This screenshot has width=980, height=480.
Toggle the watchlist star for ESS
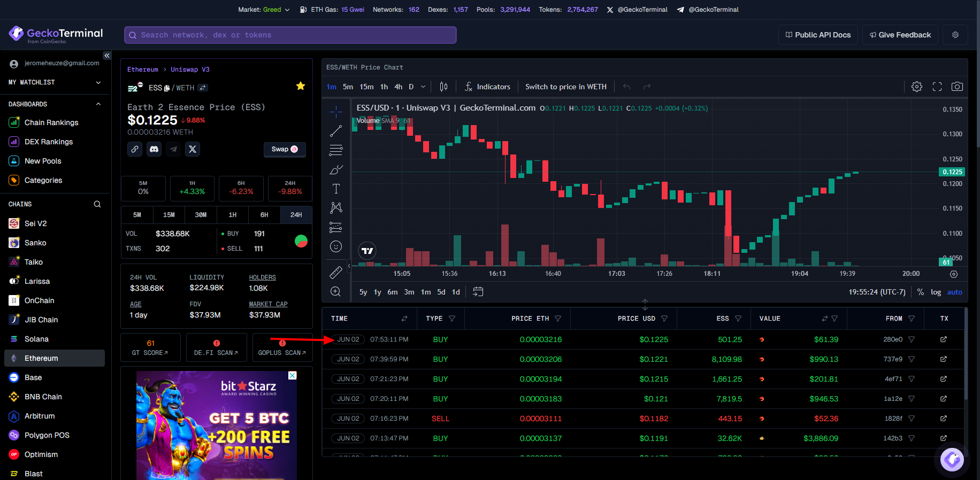click(x=301, y=86)
